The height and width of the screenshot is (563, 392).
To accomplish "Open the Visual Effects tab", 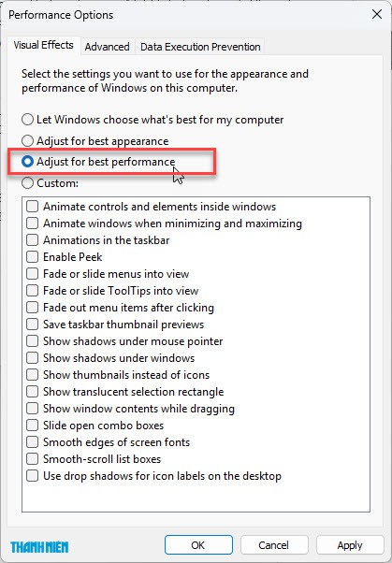I will (43, 45).
